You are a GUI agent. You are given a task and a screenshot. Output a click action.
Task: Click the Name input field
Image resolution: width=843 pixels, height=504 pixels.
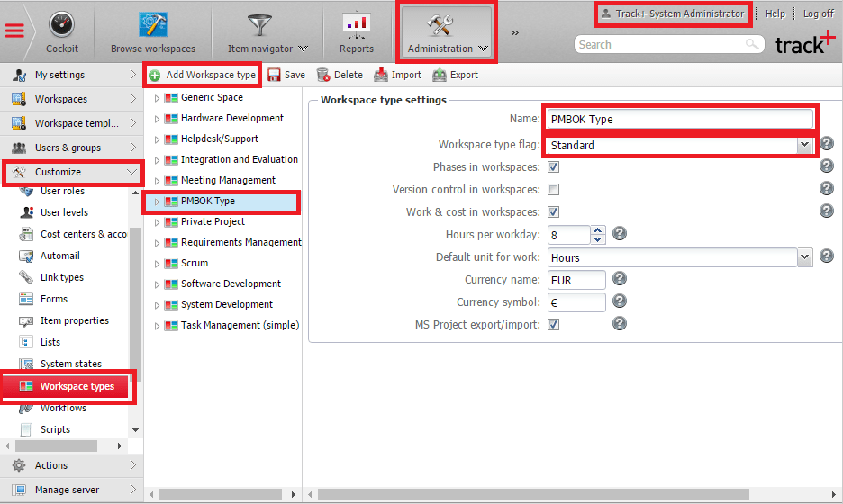coord(680,120)
